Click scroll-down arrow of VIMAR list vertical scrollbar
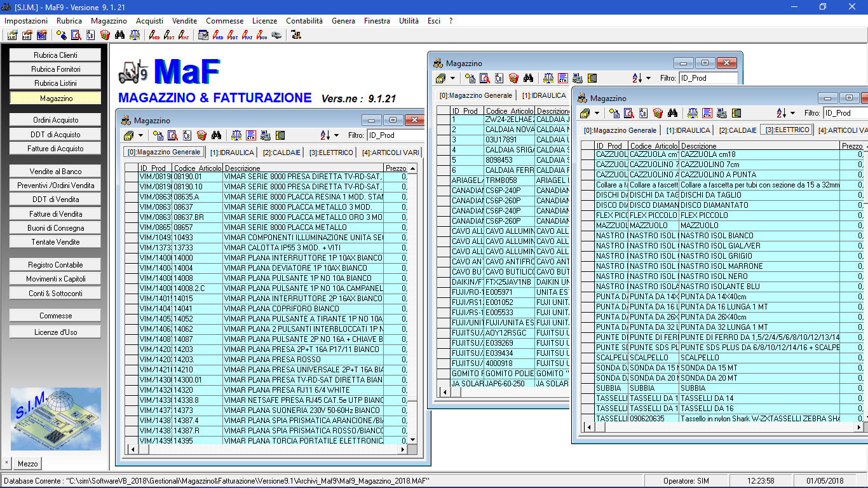The image size is (868, 488). coord(412,440)
